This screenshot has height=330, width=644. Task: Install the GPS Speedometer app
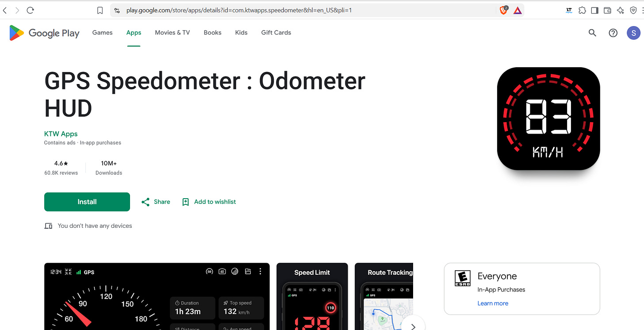[x=87, y=202]
